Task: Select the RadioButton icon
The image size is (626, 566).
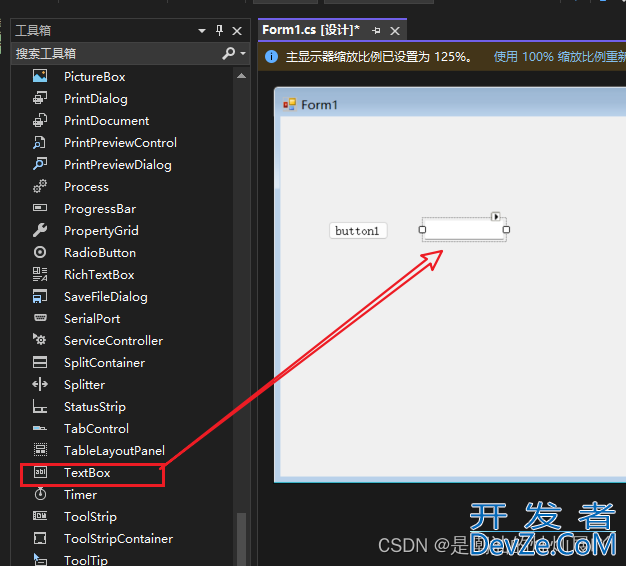Action: 40,252
